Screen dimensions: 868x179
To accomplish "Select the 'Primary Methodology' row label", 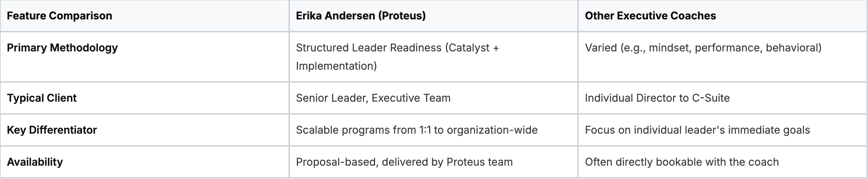I will (x=62, y=48).
